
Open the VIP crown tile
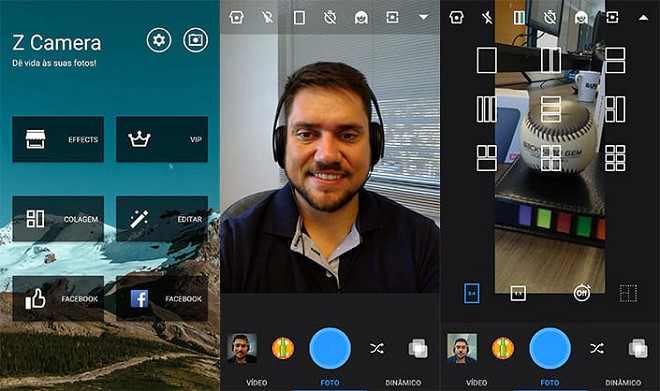tap(162, 139)
